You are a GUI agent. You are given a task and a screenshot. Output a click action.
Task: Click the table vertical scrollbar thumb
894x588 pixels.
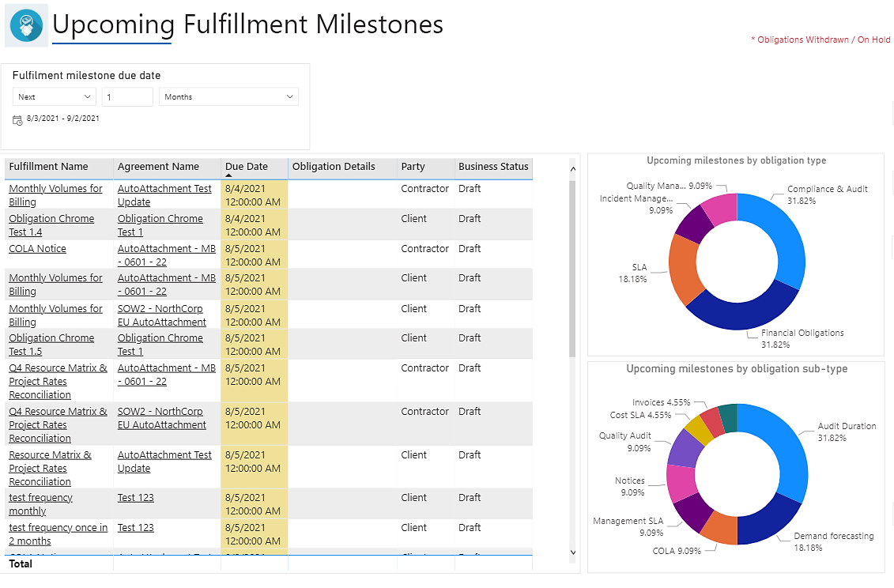[572, 269]
